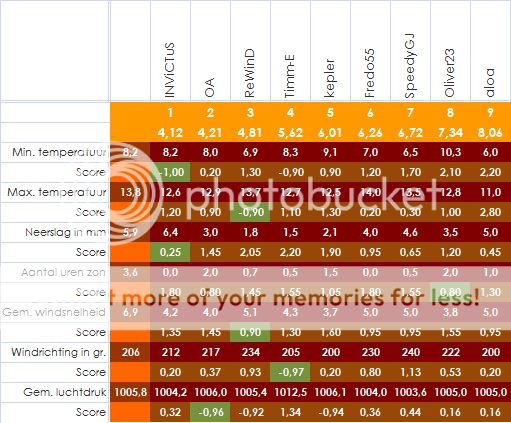Screen dimensions: 511x423
Task: Click the kepler column header
Action: coord(330,78)
